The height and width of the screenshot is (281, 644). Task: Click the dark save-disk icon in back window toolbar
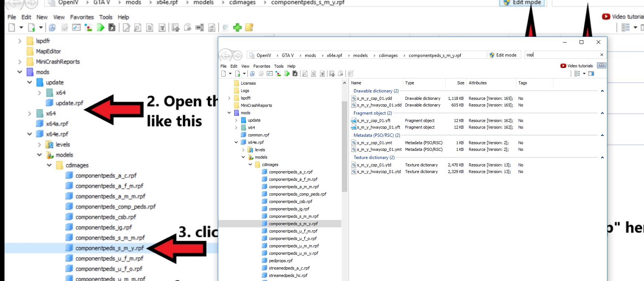(x=112, y=27)
